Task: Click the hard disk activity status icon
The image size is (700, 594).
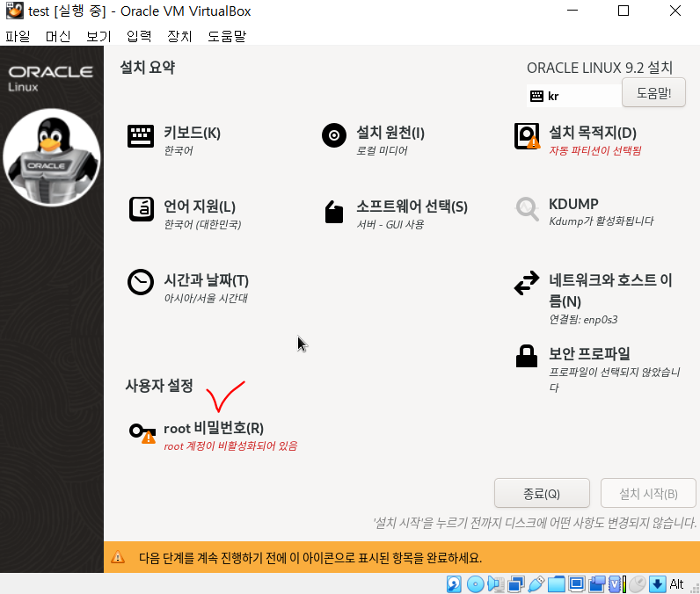Action: coord(454,583)
